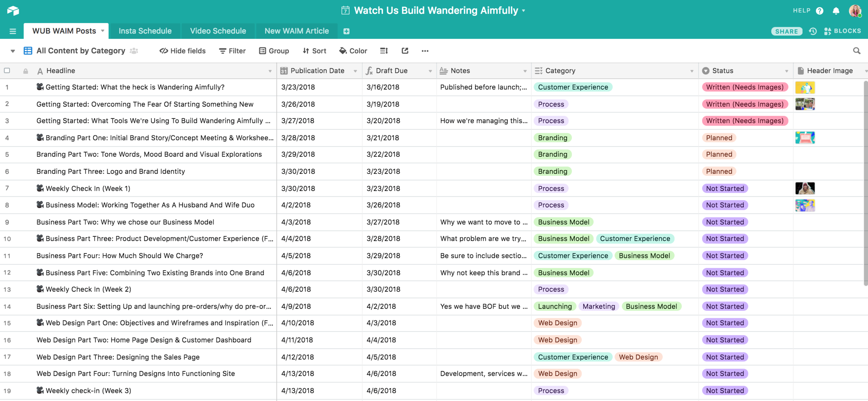
Task: Click Customer Experience tag in row 1
Action: click(573, 87)
